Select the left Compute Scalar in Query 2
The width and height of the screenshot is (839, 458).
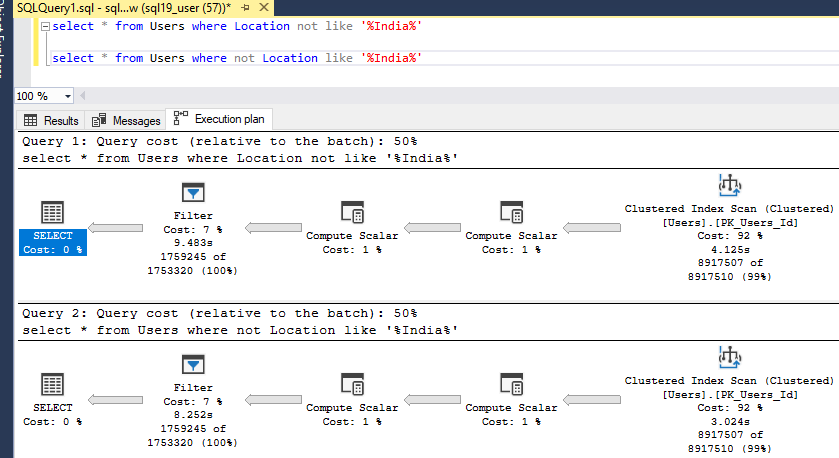[x=352, y=385]
